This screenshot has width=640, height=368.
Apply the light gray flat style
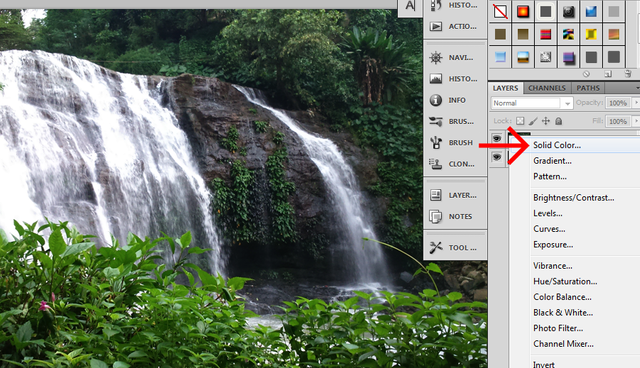point(613,11)
